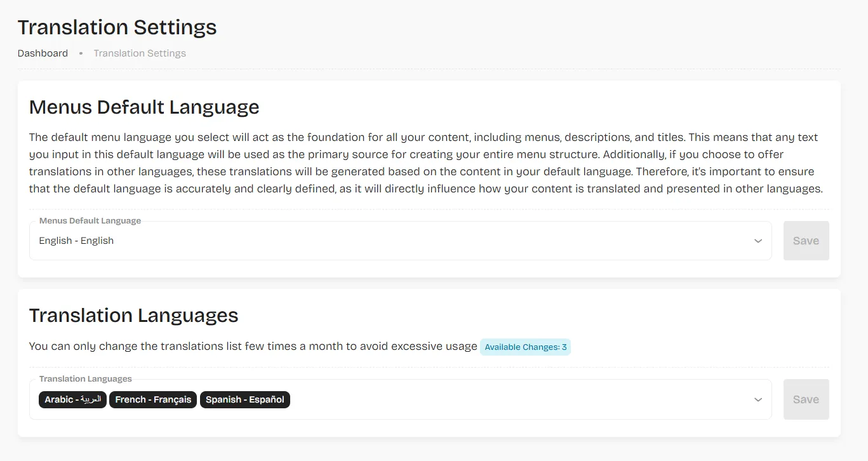Click the Translation Settings page title
This screenshot has height=461, width=868.
[x=117, y=27]
